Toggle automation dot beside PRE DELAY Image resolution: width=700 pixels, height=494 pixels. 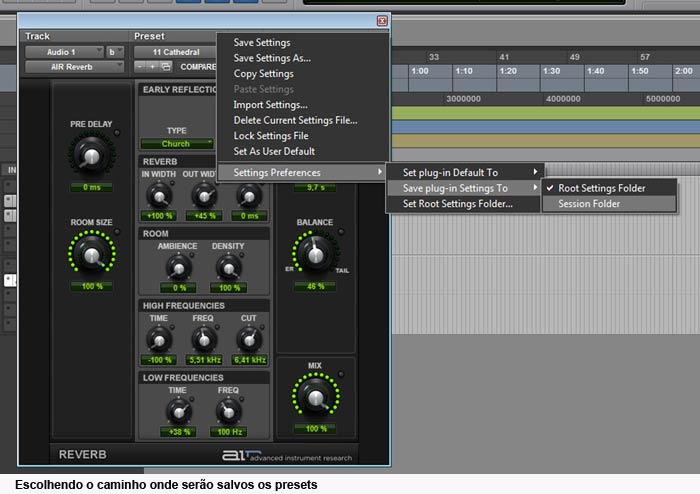117,133
